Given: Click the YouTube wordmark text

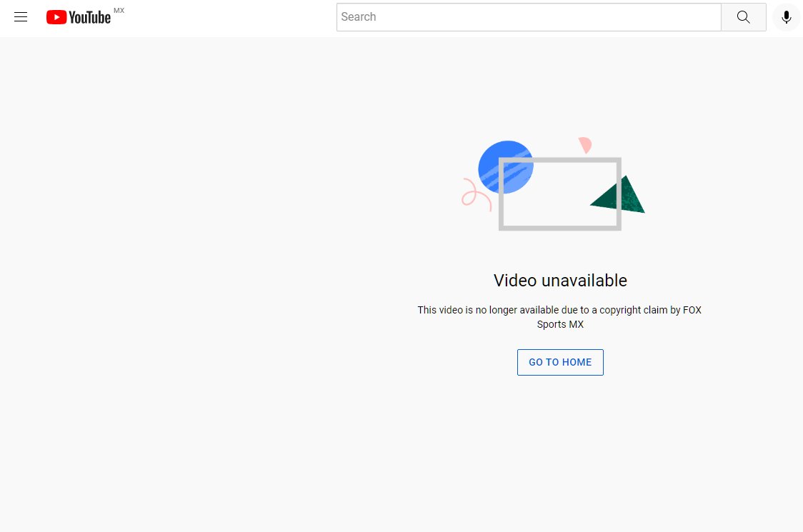Looking at the screenshot, I should (90, 18).
